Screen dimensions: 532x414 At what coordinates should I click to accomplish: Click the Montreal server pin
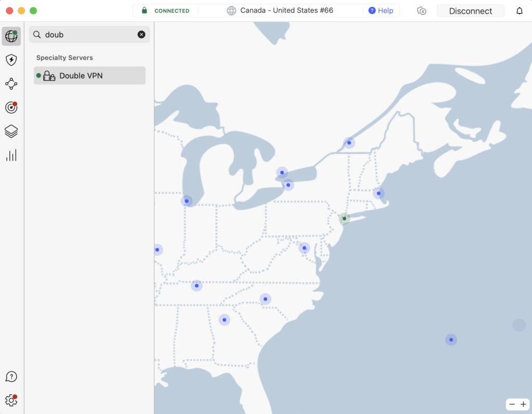coord(349,143)
